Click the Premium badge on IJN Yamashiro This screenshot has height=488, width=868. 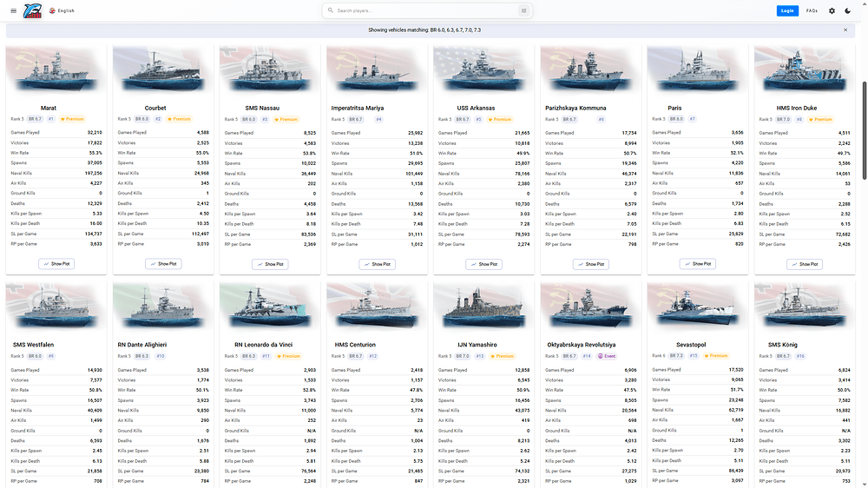(x=502, y=356)
